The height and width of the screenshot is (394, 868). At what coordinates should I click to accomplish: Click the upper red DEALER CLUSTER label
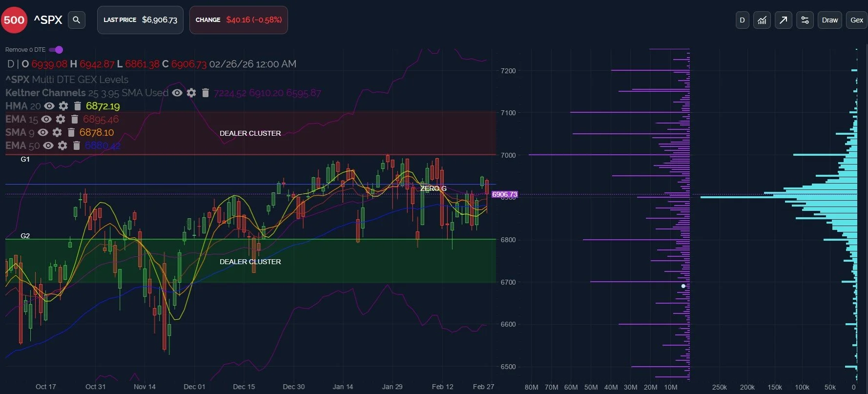pos(250,133)
